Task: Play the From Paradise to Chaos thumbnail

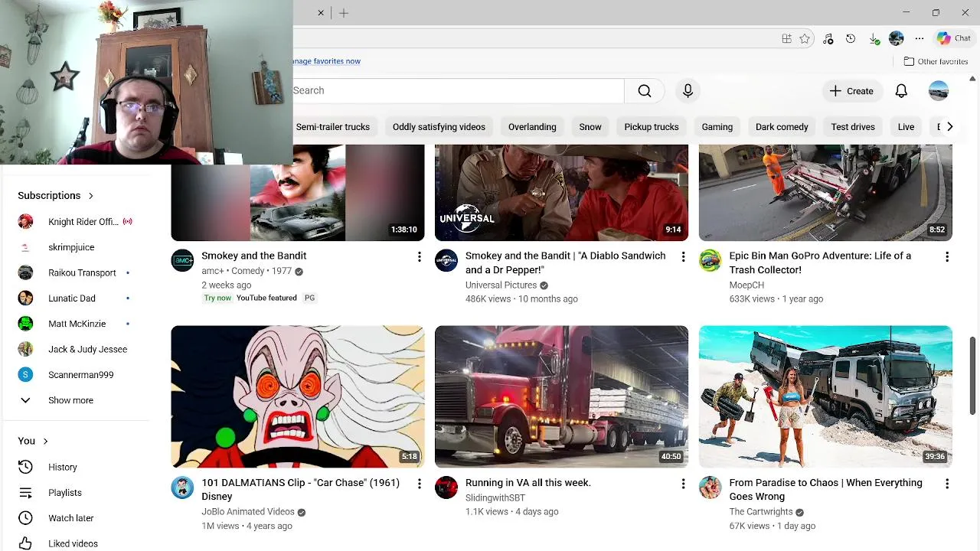Action: [x=825, y=396]
